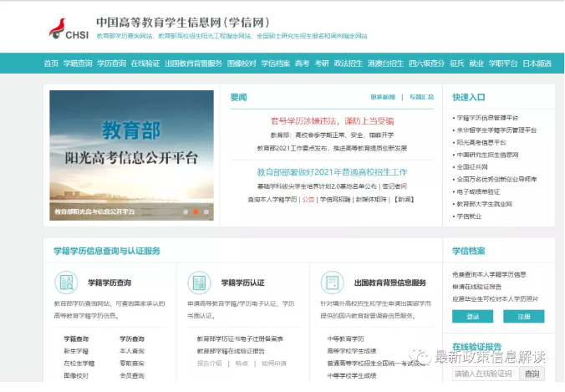Open 出国教育背景服务 nav item

coord(194,64)
